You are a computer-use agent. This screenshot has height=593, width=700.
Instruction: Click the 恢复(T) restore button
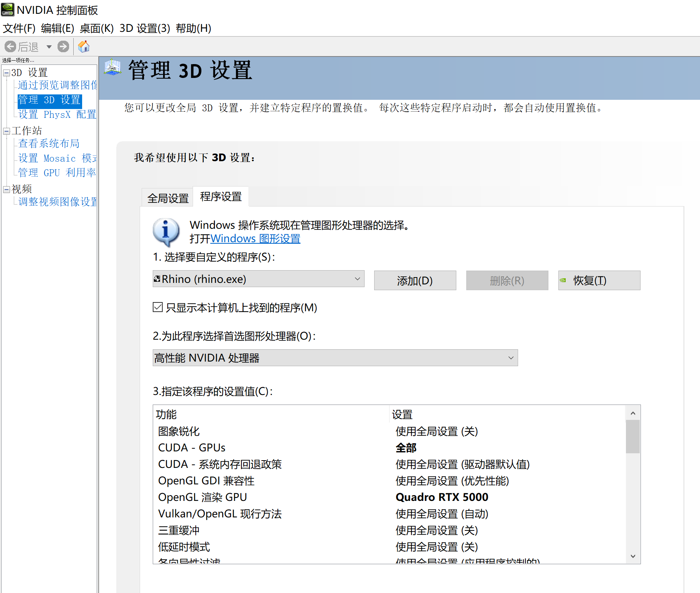click(599, 281)
